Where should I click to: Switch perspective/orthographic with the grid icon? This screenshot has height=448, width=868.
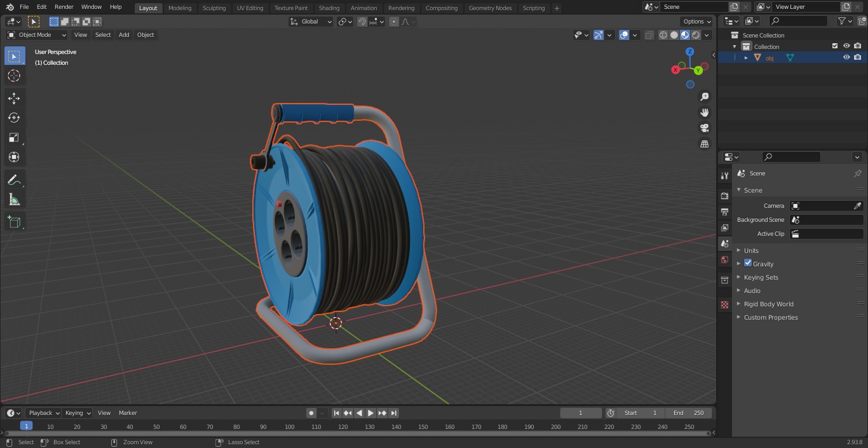[704, 144]
